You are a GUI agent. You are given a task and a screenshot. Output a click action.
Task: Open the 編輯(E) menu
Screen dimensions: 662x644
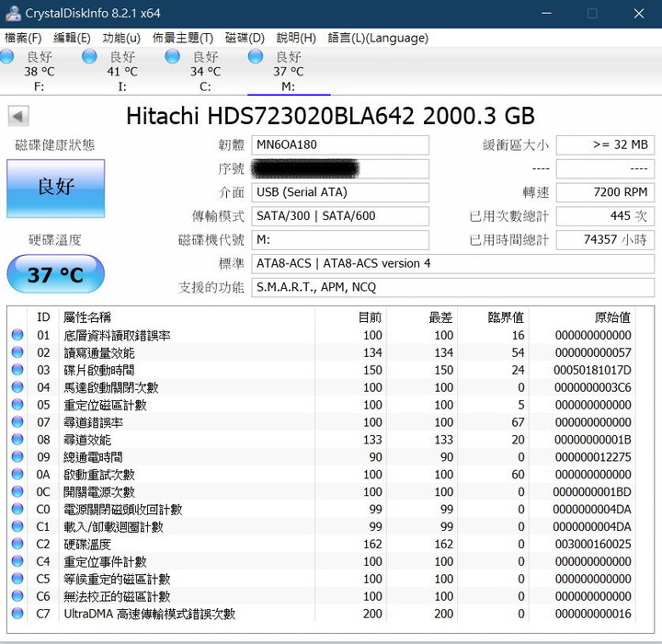72,38
